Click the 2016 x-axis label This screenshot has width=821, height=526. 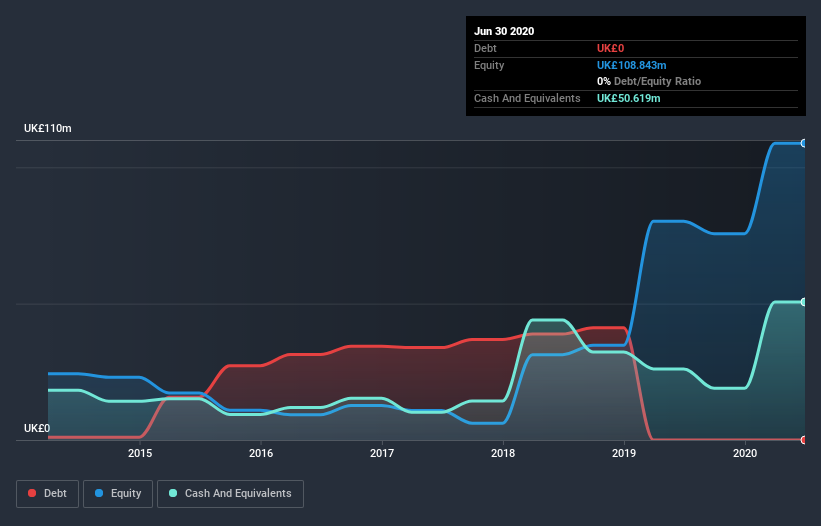(x=261, y=453)
